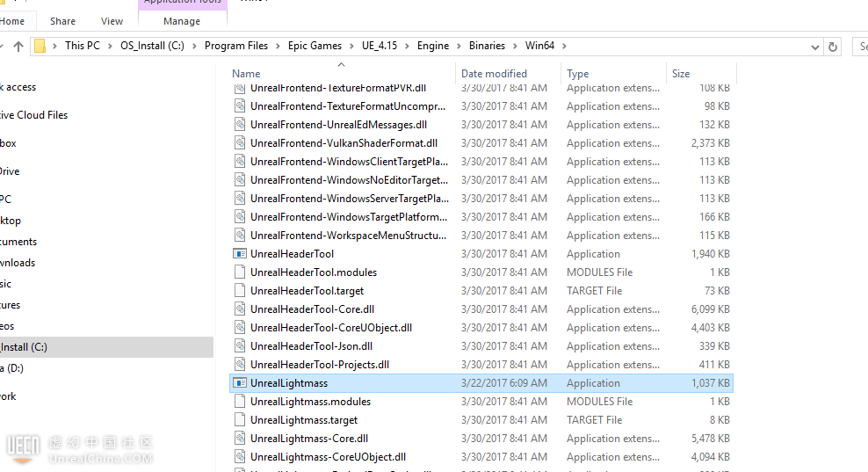
Task: Select the UnrealLightmass.target file name
Action: 304,420
